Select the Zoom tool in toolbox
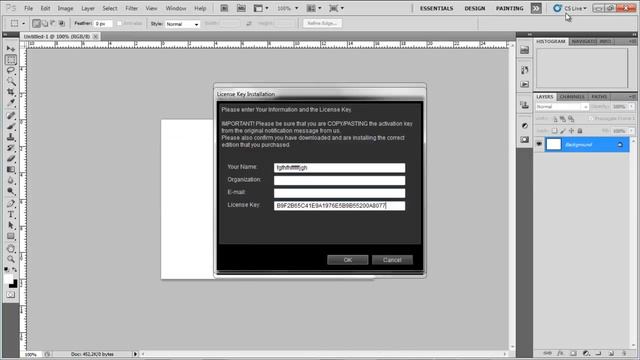This screenshot has height=360, width=640. pos(11,259)
